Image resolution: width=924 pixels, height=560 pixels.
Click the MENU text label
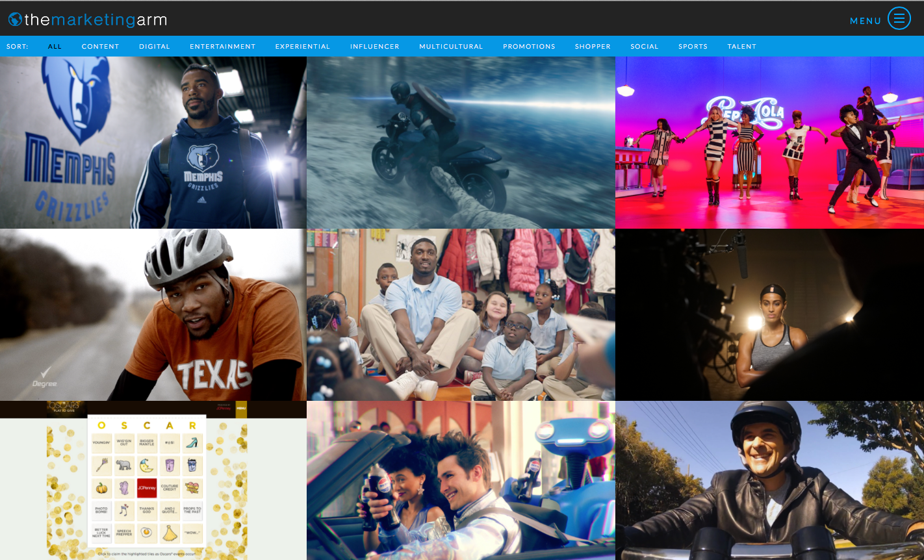pos(866,21)
